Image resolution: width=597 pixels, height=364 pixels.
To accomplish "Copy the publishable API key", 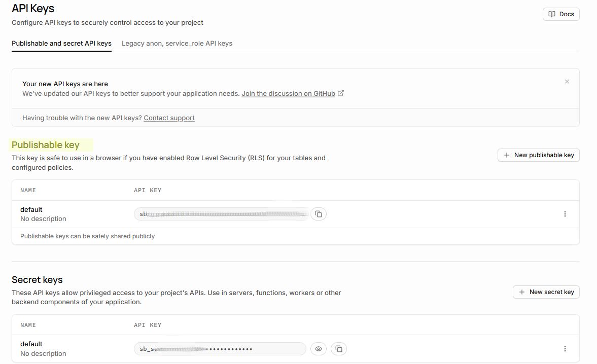I will pos(319,214).
